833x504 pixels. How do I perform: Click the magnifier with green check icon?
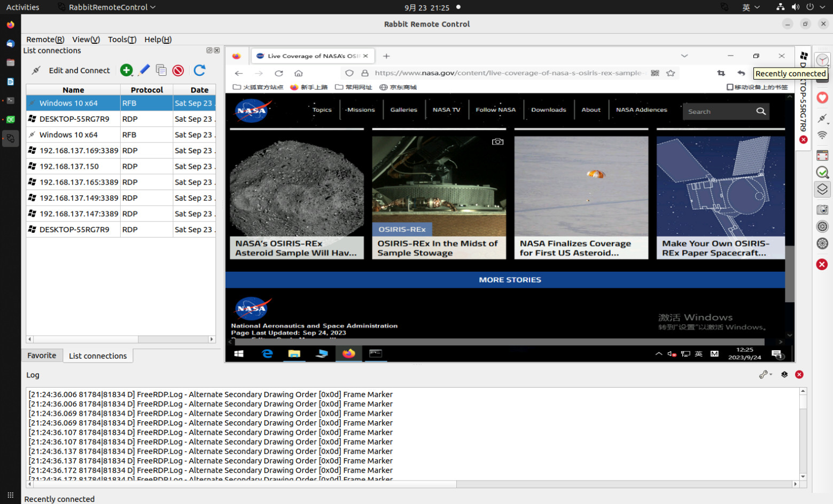pos(822,172)
